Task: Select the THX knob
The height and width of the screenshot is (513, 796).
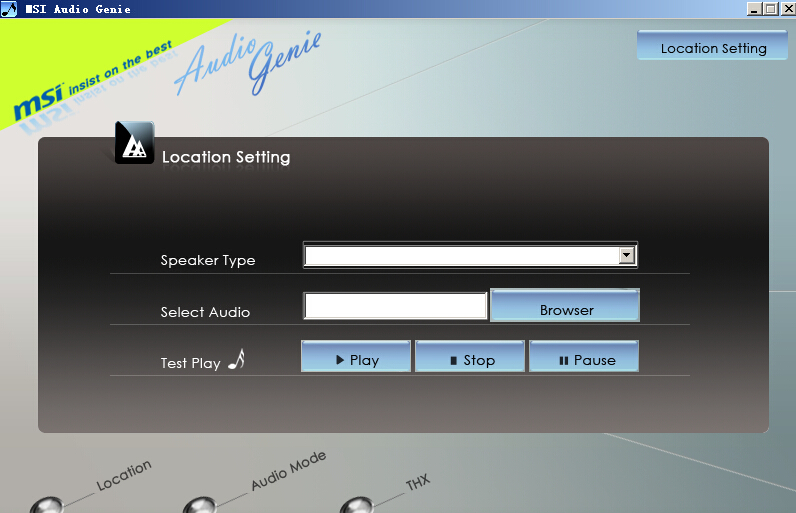Action: (x=357, y=505)
